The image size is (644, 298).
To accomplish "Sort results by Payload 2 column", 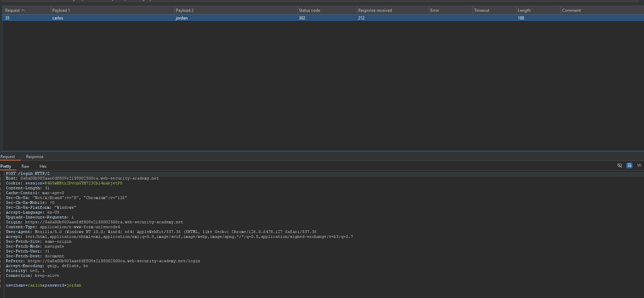I will tap(184, 10).
